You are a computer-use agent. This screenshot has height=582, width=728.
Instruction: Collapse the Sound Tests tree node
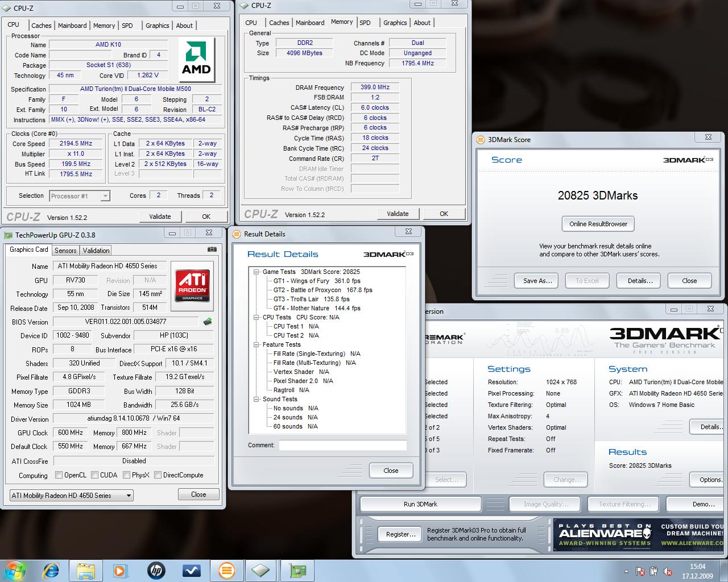tap(256, 399)
